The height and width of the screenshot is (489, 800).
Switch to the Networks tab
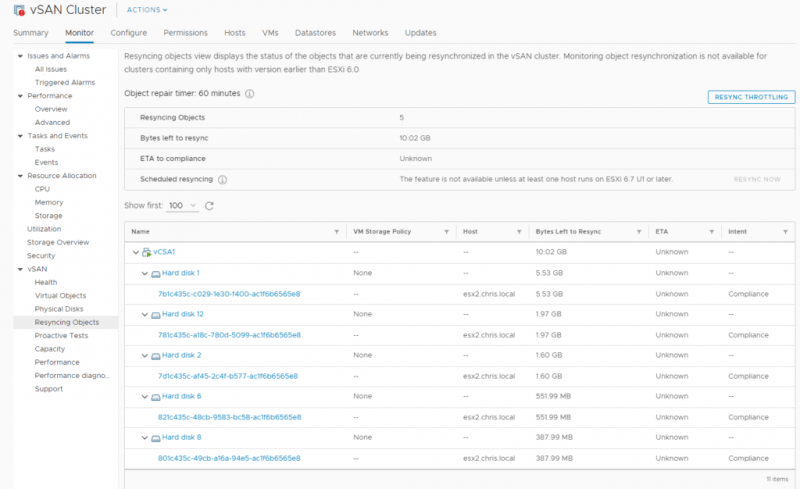pos(370,33)
